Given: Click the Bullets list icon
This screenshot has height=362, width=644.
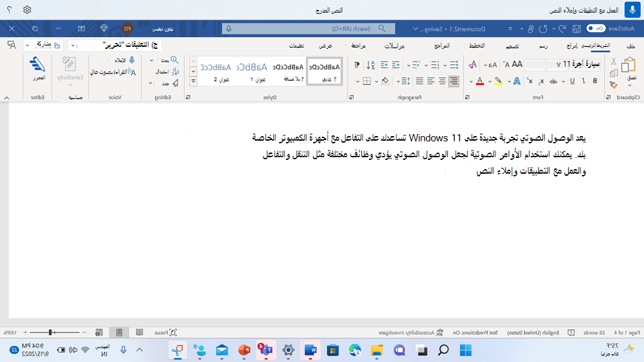Looking at the screenshot, I should coord(454,65).
